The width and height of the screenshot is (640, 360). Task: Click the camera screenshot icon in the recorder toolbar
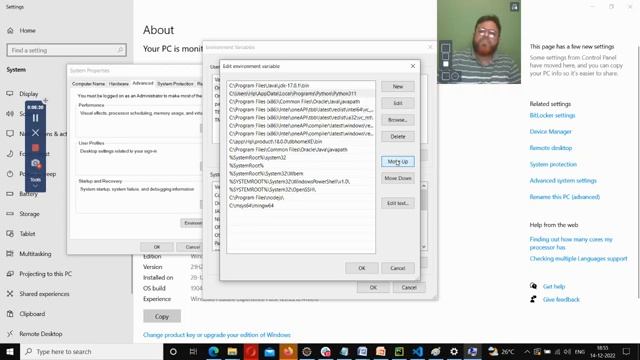(x=36, y=164)
